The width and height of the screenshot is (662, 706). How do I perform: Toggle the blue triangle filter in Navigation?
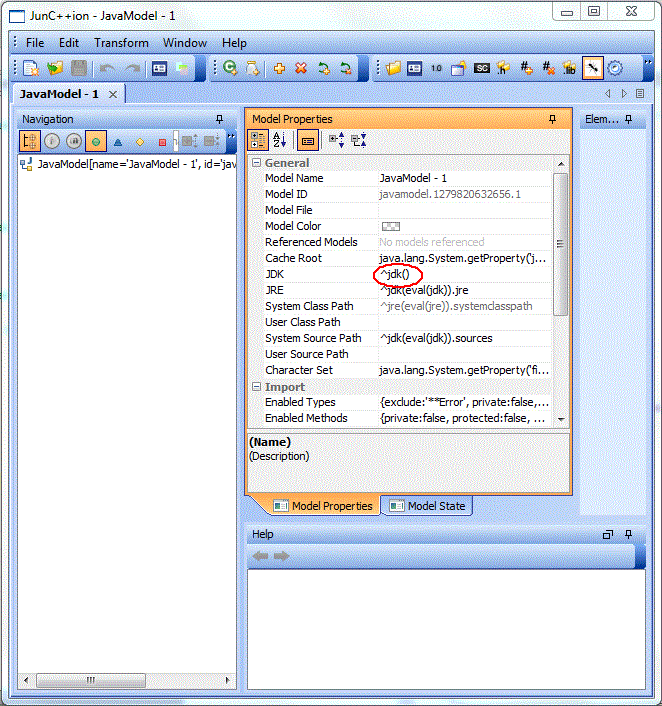pyautogui.click(x=118, y=142)
